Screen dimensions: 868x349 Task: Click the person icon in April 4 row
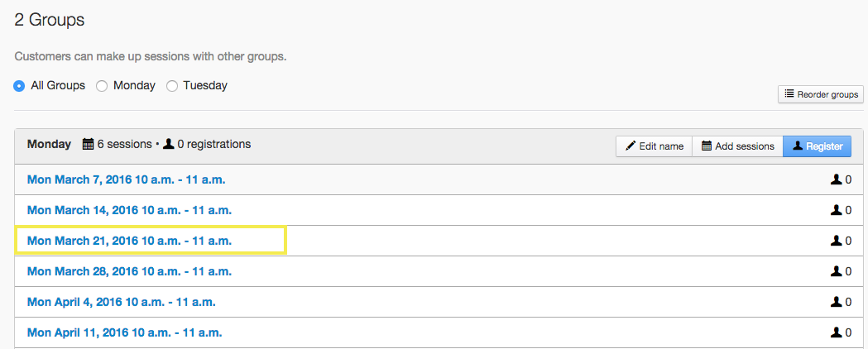tap(836, 302)
